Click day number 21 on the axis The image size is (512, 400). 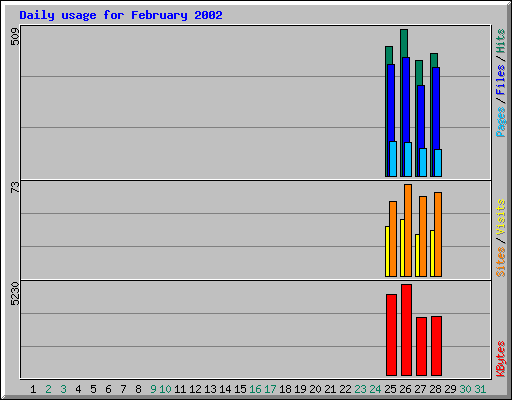point(330,389)
